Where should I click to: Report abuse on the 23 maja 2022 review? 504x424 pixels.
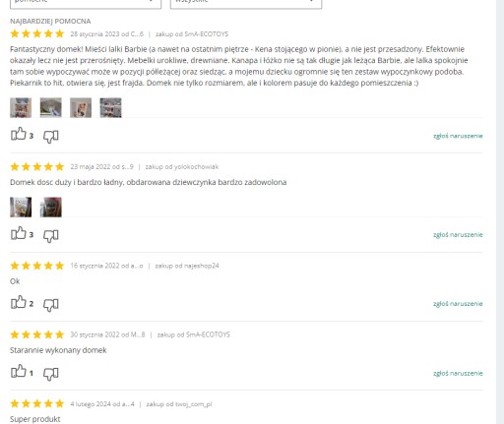coord(458,235)
